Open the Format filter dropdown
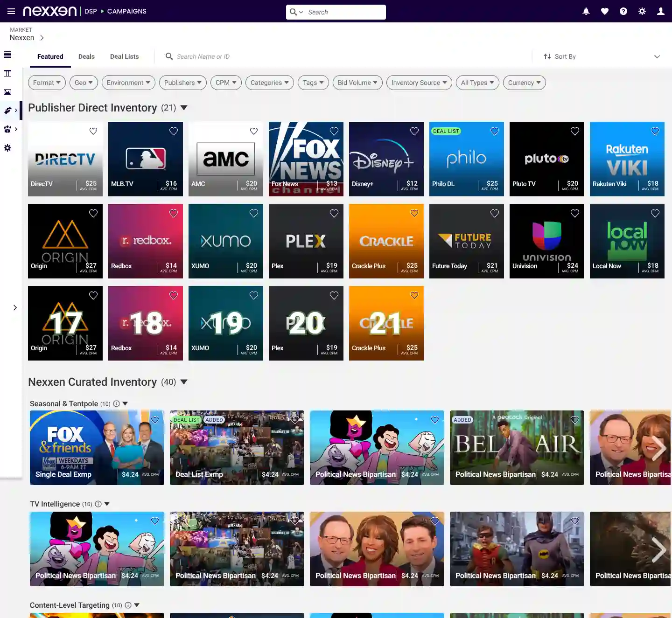The width and height of the screenshot is (672, 618). [x=46, y=83]
